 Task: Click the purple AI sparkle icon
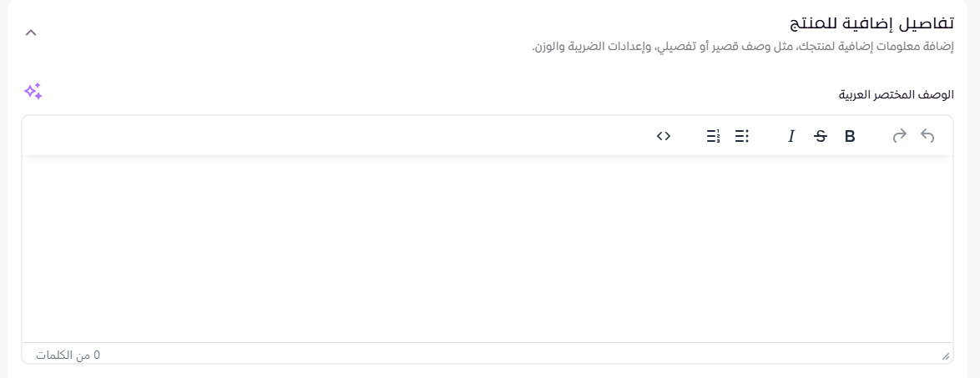point(33,92)
